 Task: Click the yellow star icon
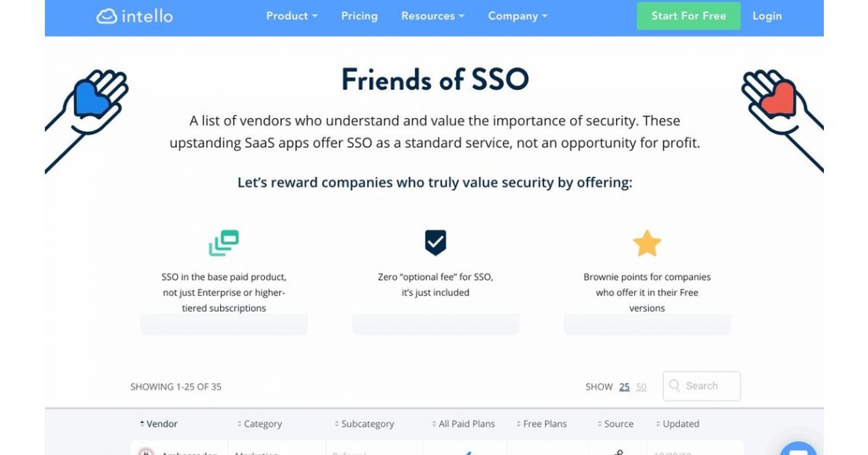point(647,243)
